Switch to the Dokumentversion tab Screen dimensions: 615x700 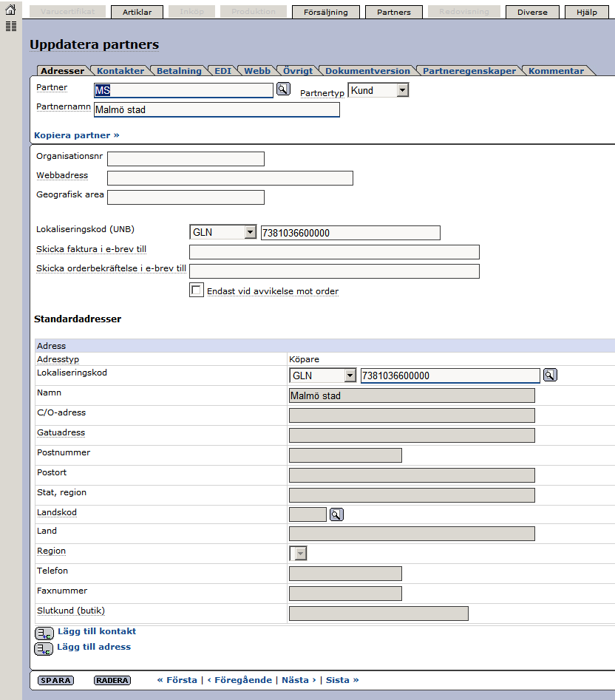click(x=367, y=70)
